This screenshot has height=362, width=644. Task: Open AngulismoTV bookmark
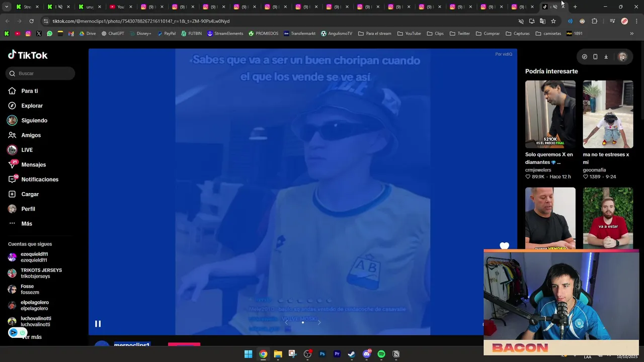pyautogui.click(x=337, y=34)
